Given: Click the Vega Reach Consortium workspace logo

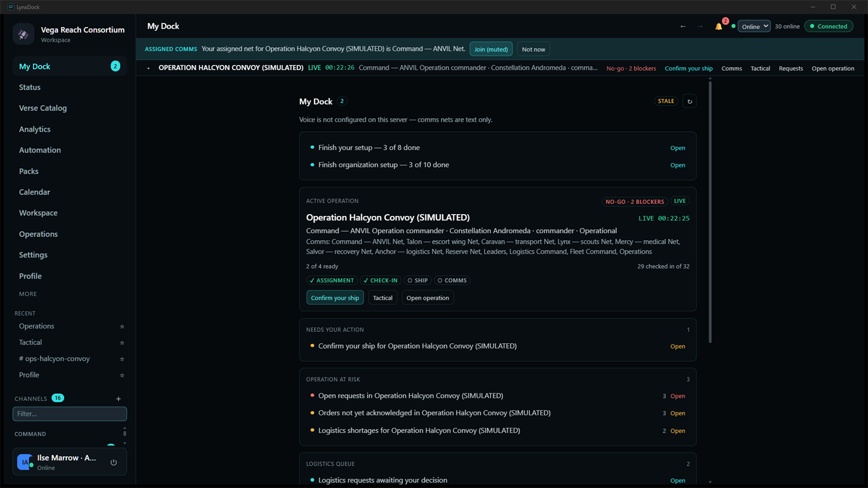Looking at the screenshot, I should [x=23, y=34].
